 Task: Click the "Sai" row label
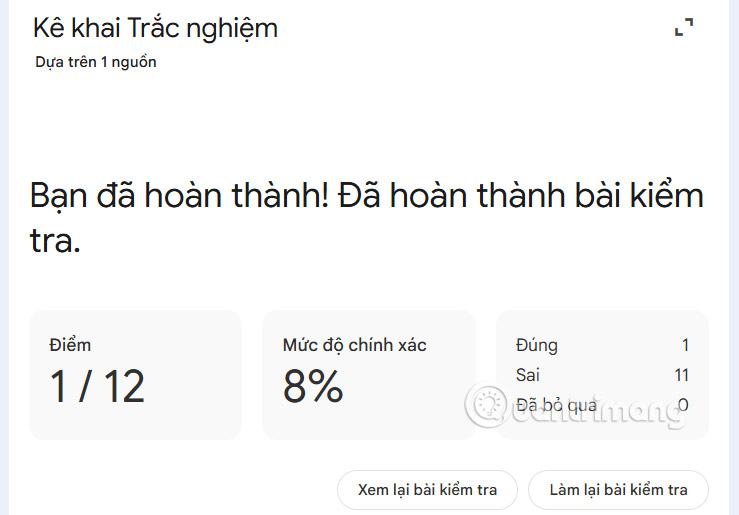527,375
